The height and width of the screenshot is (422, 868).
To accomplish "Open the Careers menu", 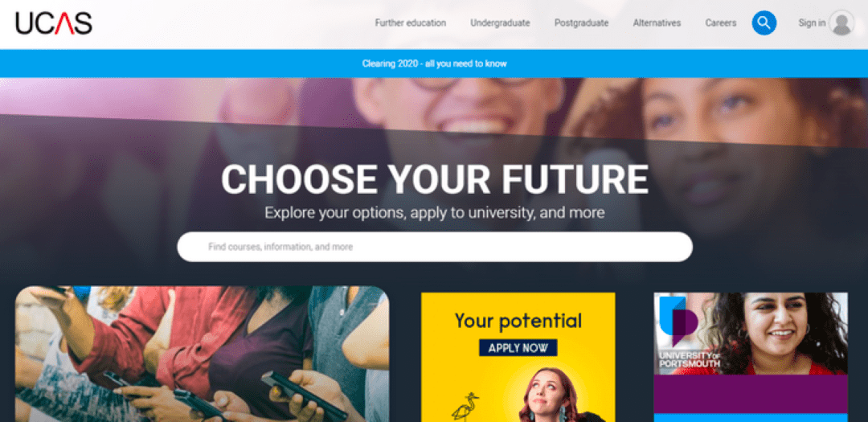I will [721, 23].
